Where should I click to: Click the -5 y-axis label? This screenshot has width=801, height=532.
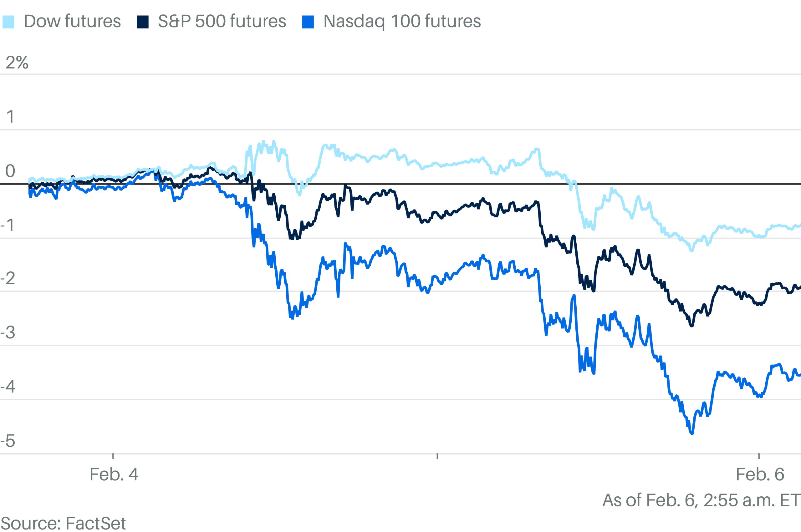coord(8,441)
